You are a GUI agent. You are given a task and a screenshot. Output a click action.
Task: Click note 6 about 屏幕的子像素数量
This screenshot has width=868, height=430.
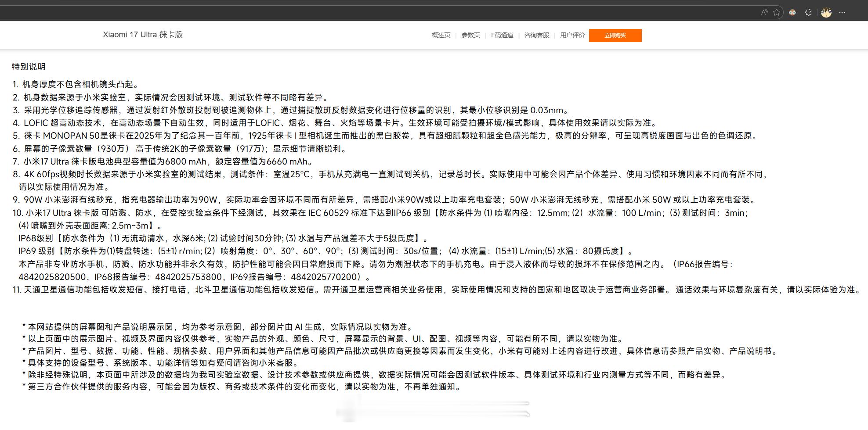click(x=180, y=149)
